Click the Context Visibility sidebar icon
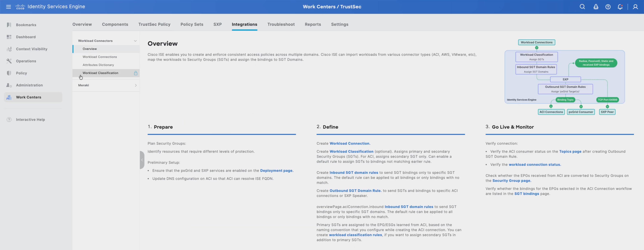Screen dimensions: 644x250 9,49
